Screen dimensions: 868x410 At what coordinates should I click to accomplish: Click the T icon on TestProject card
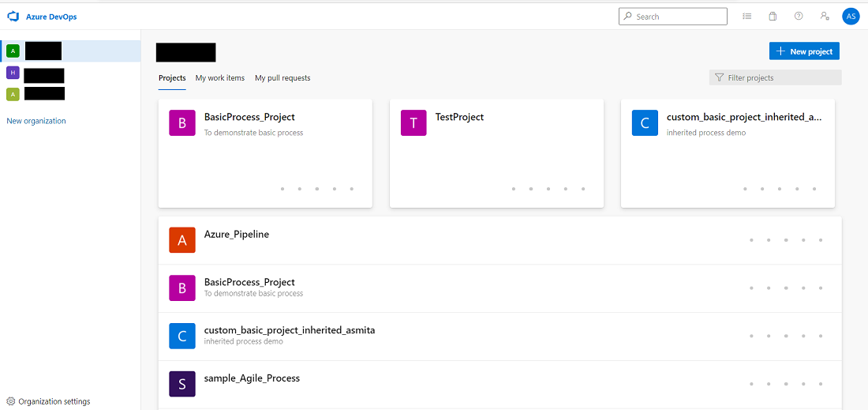tap(413, 123)
